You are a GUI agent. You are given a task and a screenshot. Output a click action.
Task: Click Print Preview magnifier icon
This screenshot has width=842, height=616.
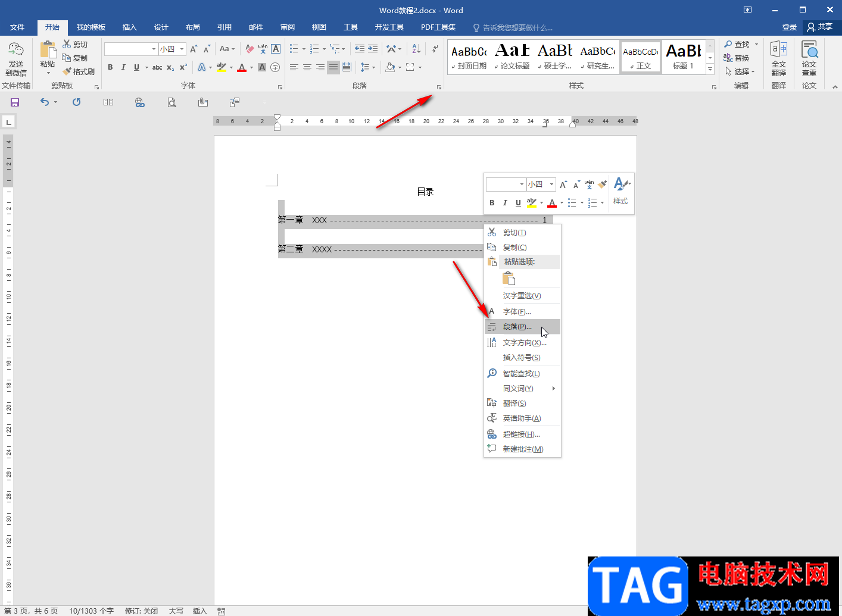[x=171, y=102]
